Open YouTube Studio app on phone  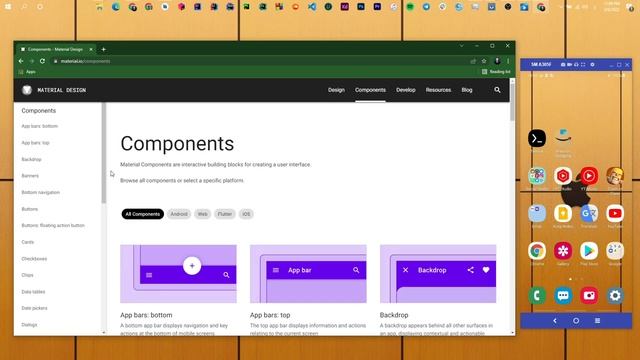563,176
